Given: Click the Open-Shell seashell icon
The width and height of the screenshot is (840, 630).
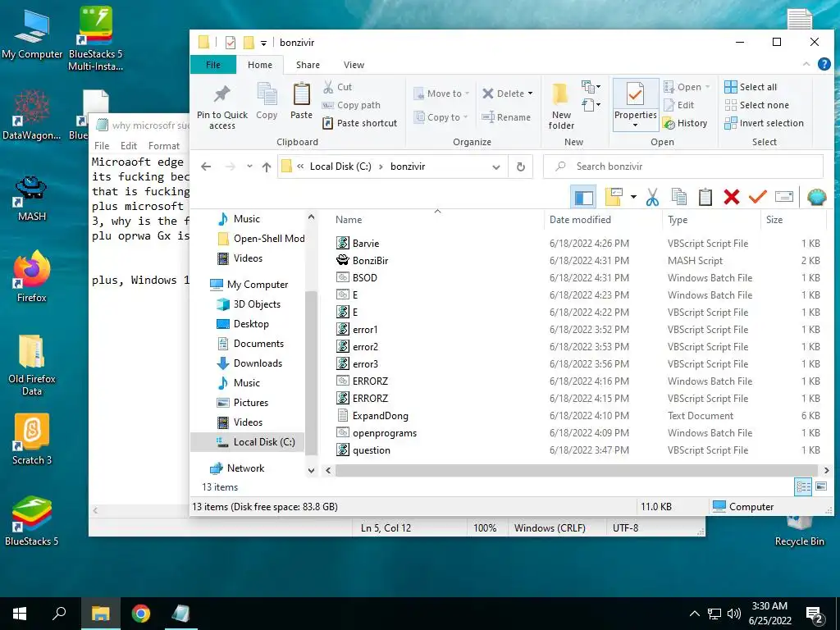Looking at the screenshot, I should pyautogui.click(x=816, y=197).
